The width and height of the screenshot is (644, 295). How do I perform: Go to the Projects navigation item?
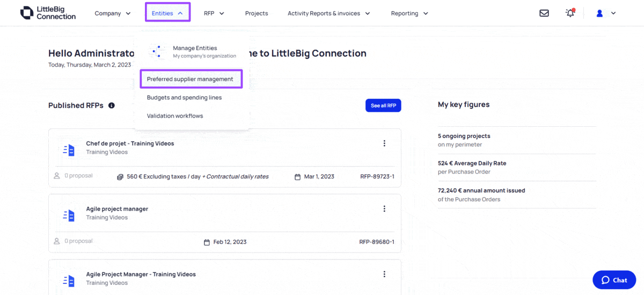[x=257, y=13]
